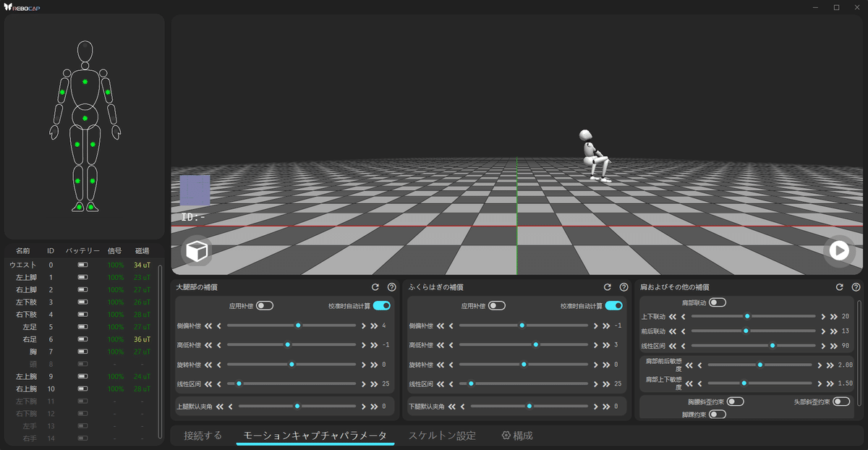
Task: Select the chest sensor dot on body figure
Action: (85, 82)
